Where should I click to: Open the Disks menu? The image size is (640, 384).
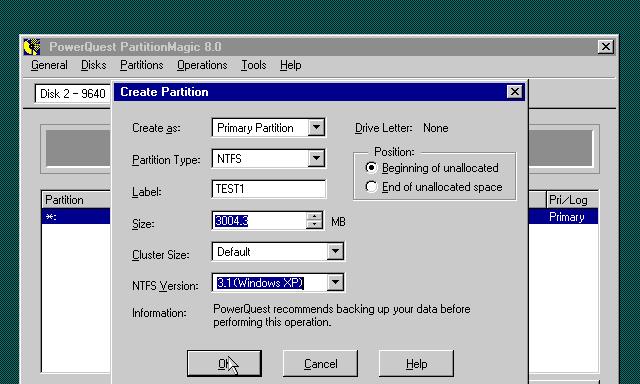[x=93, y=65]
